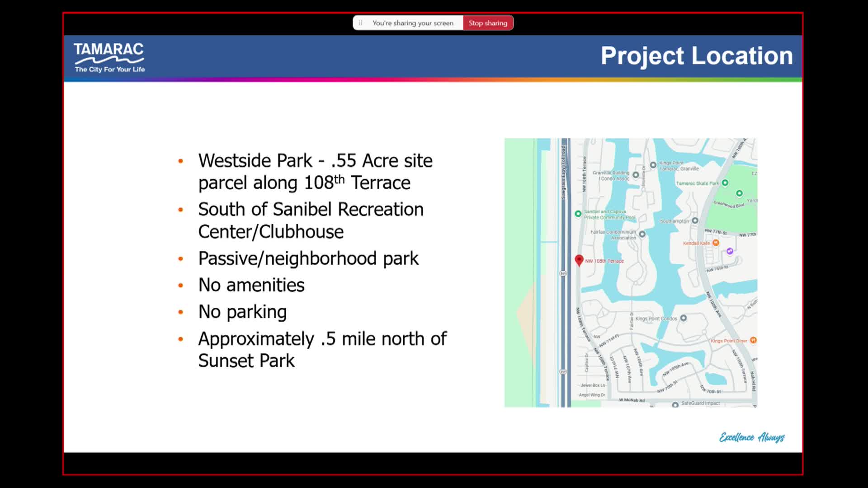Click the Project Location slide title

(696, 56)
